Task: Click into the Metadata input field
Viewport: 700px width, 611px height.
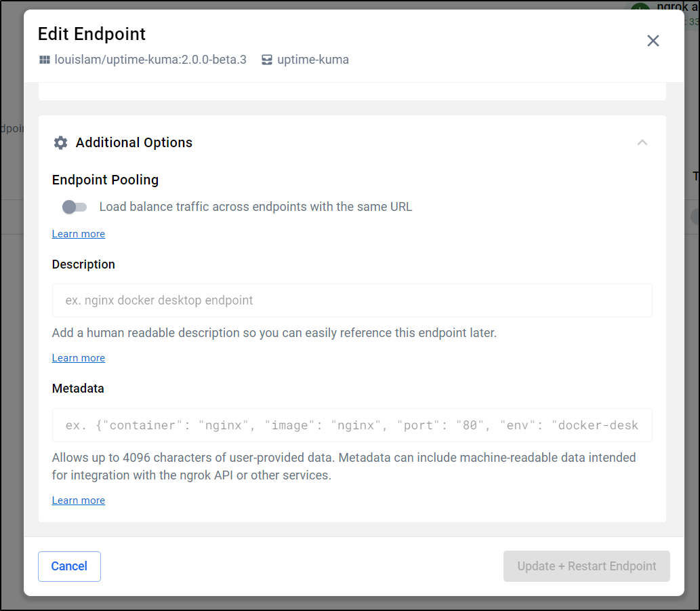Action: coord(352,425)
